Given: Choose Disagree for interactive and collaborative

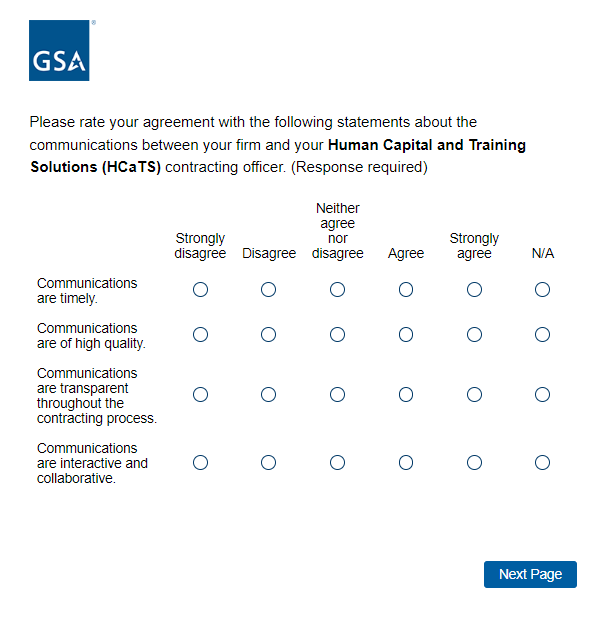Looking at the screenshot, I should pyautogui.click(x=268, y=463).
